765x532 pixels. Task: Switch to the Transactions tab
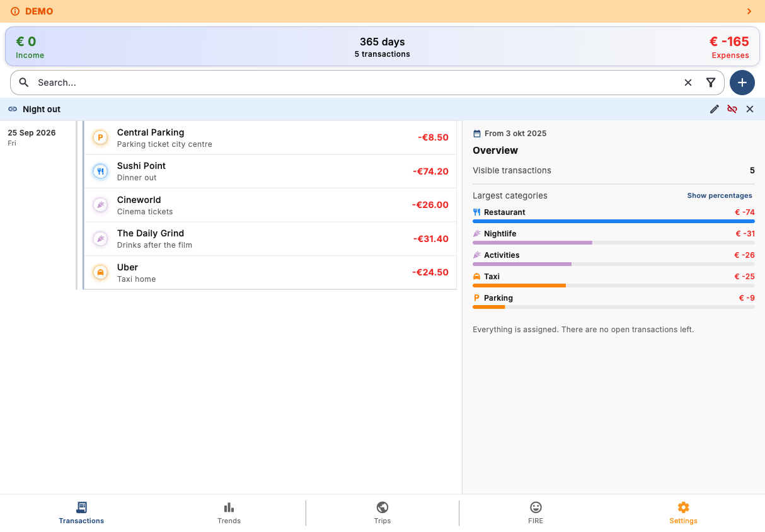pyautogui.click(x=81, y=512)
